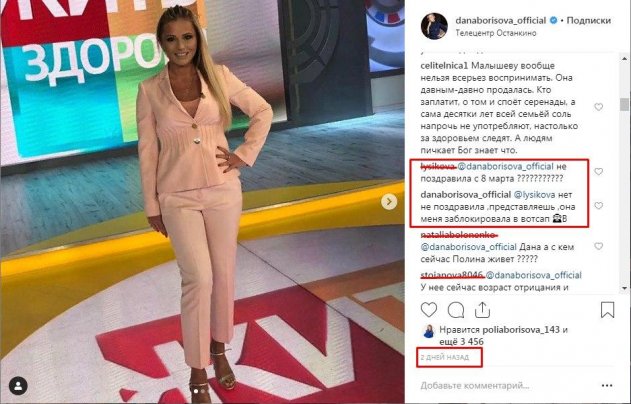Image resolution: width=631 pixels, height=404 pixels.
Task: Share the post via the upload arrow icon
Action: [x=482, y=309]
